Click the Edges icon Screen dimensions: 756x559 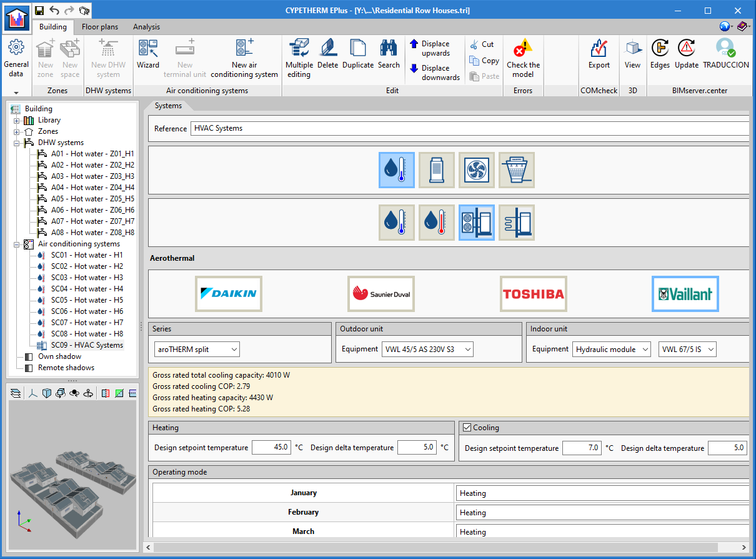[660, 54]
